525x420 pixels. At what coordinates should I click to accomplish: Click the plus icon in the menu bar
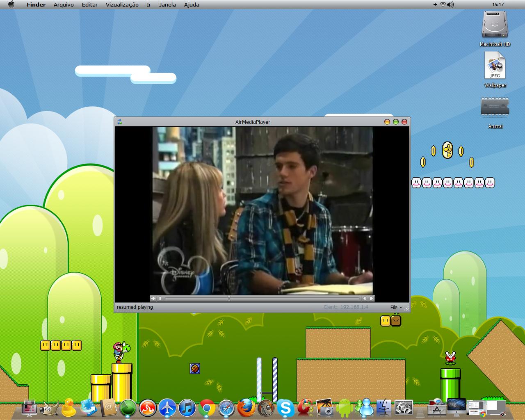coord(435,5)
